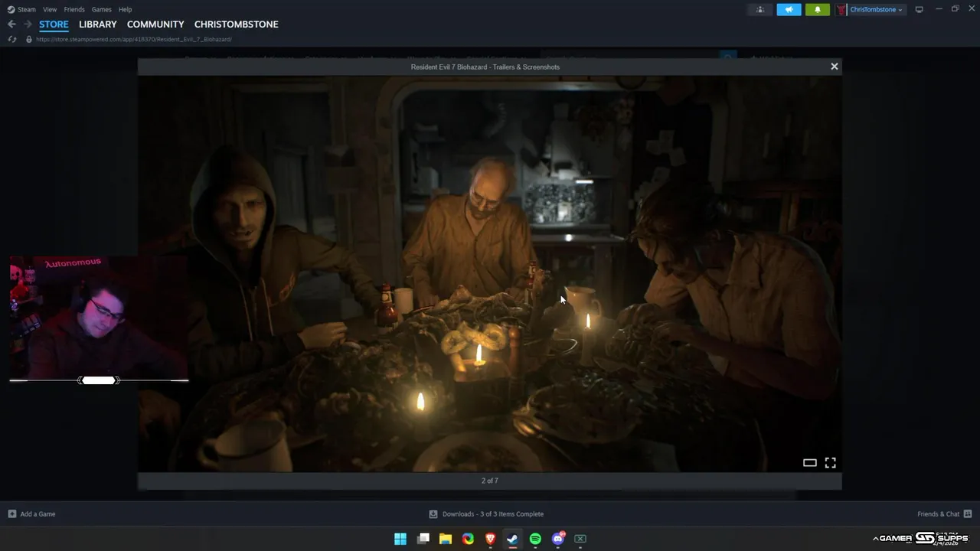Launch the Chrome-style browser taskbar icon
Viewport: 980px width, 551px height.
coord(468,539)
